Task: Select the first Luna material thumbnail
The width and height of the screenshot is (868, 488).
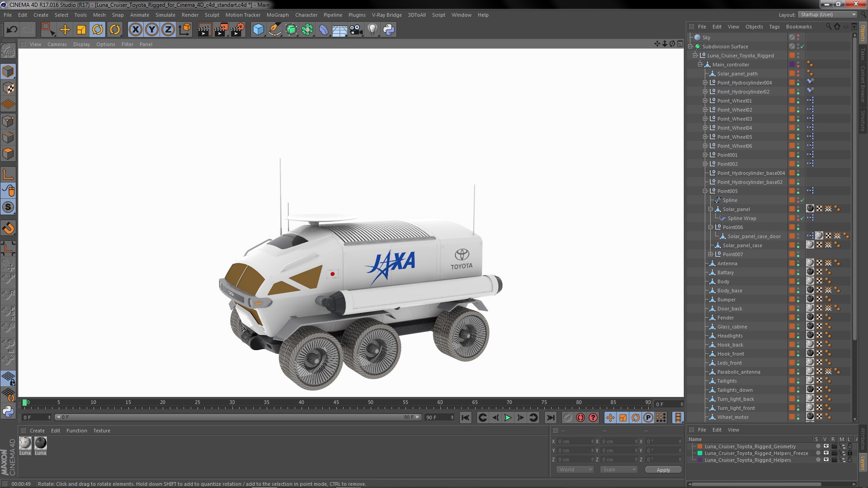Action: 25,443
